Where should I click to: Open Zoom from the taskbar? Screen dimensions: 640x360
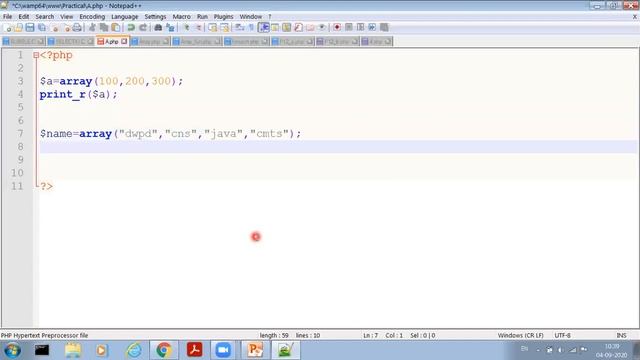(223, 350)
